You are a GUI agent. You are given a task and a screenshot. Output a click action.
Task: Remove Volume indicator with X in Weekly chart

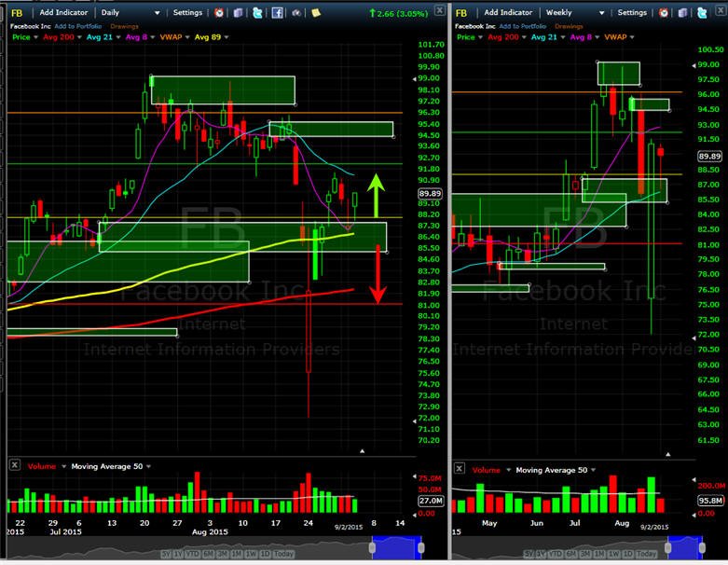pos(460,468)
